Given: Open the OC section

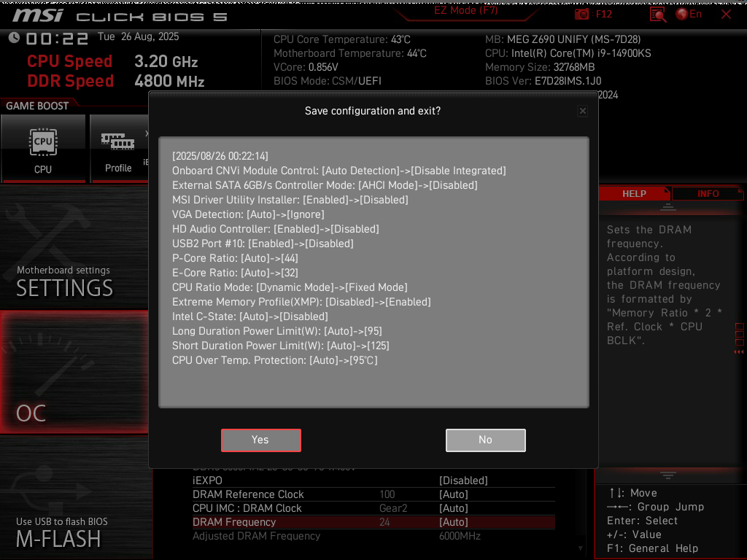Looking at the screenshot, I should (x=74, y=373).
